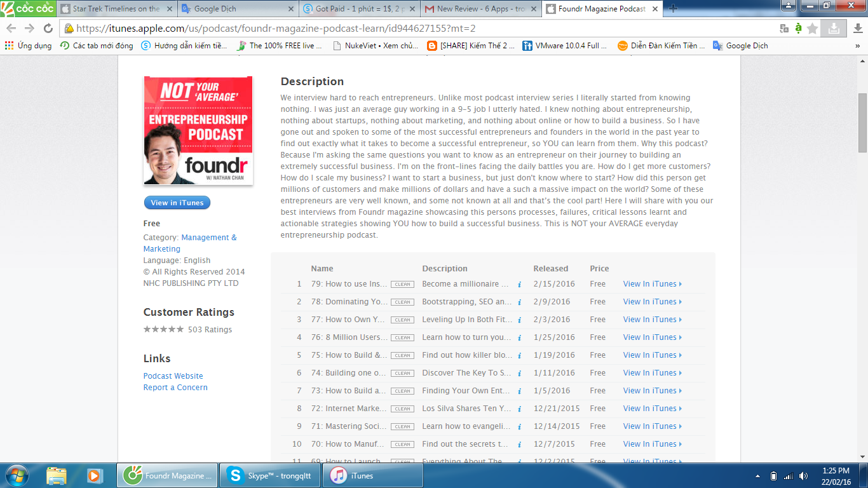Open the Management & Marketing category link
The image size is (868, 488).
click(x=190, y=243)
